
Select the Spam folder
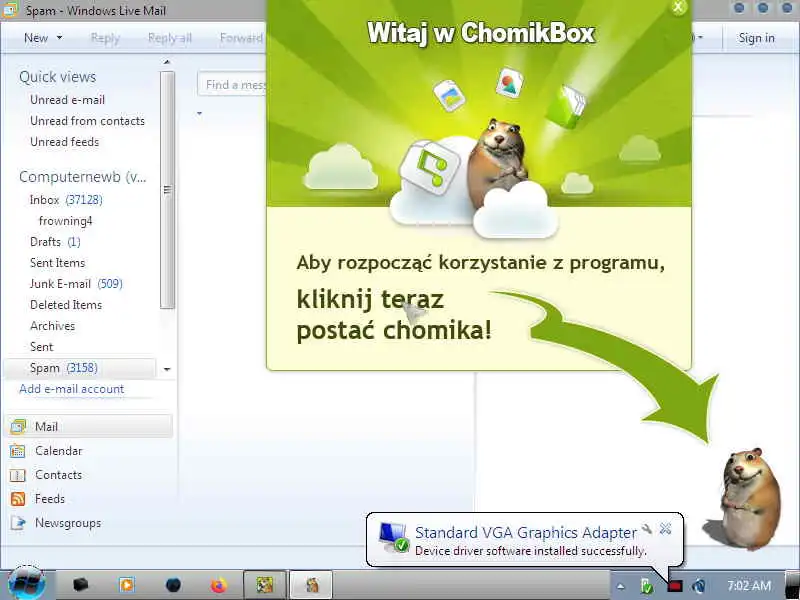(x=80, y=368)
